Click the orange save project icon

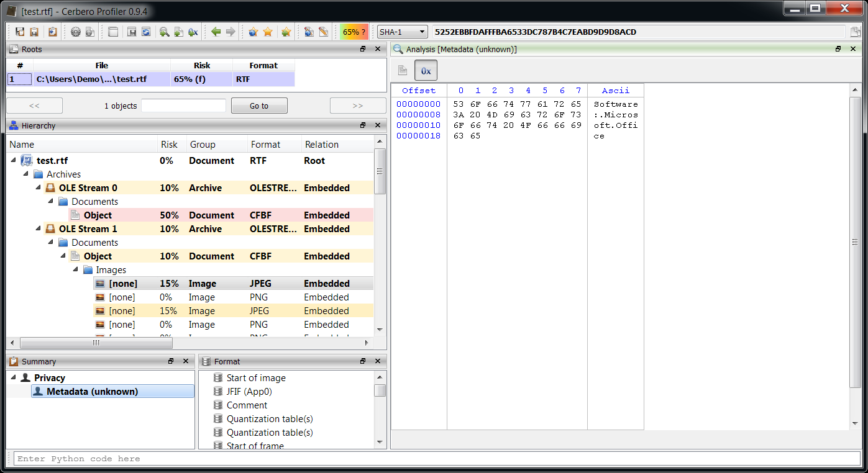34,32
